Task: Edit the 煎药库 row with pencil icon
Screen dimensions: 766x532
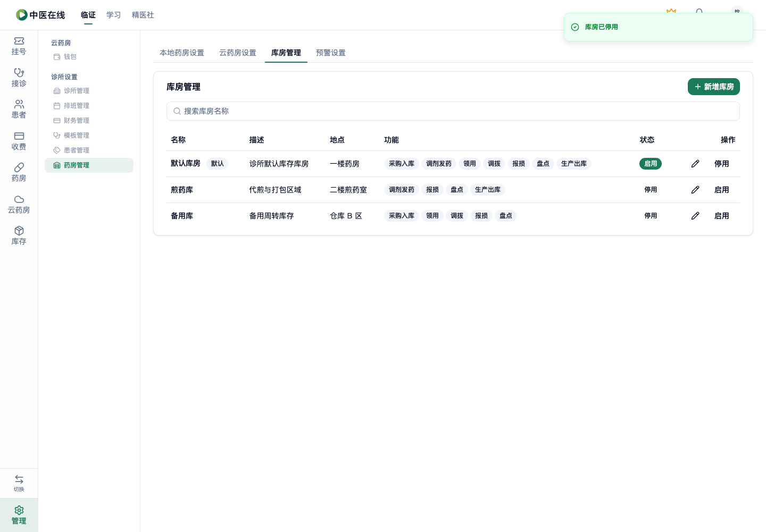Action: 695,190
